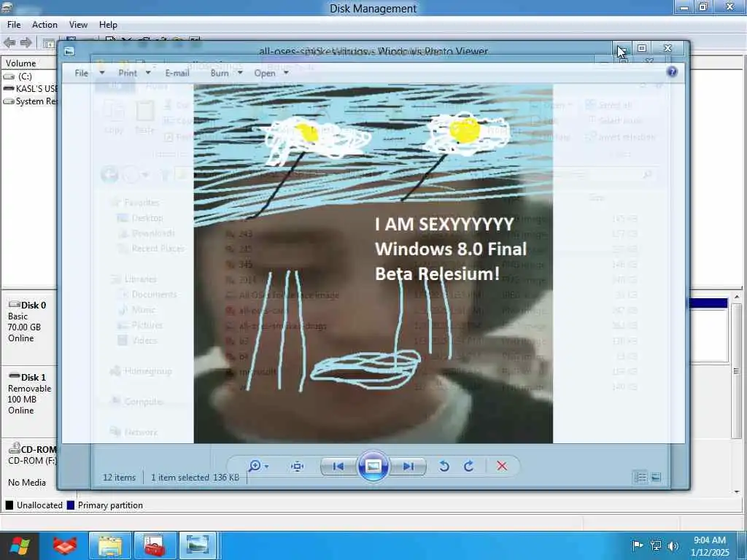The height and width of the screenshot is (560, 747).
Task: Open the Help menu in Disk Management
Action: pyautogui.click(x=108, y=25)
